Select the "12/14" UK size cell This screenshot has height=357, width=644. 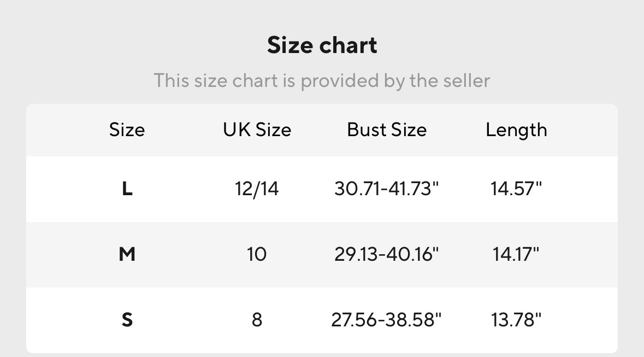257,189
